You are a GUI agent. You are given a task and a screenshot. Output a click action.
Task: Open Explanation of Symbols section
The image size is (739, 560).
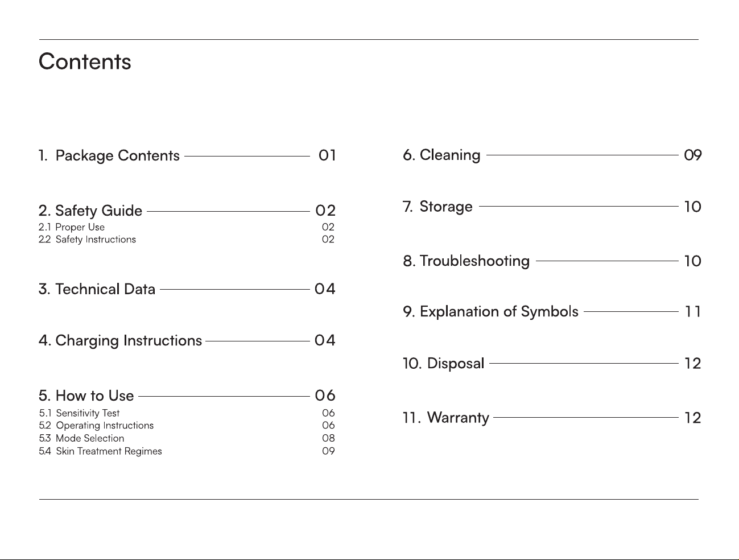click(x=491, y=311)
